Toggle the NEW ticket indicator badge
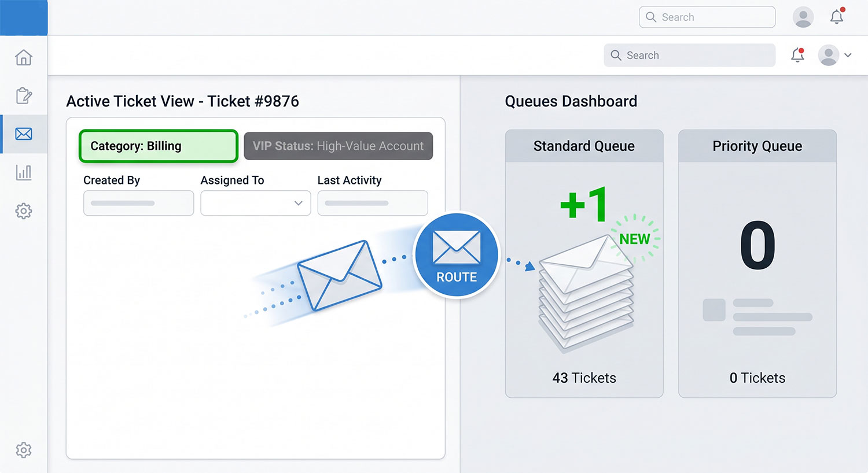 tap(634, 238)
